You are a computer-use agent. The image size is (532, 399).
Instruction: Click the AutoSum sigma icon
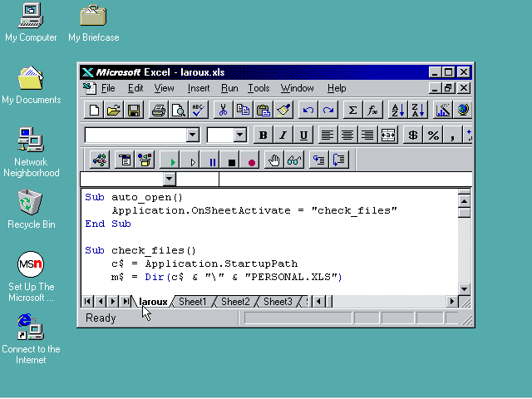coord(352,110)
